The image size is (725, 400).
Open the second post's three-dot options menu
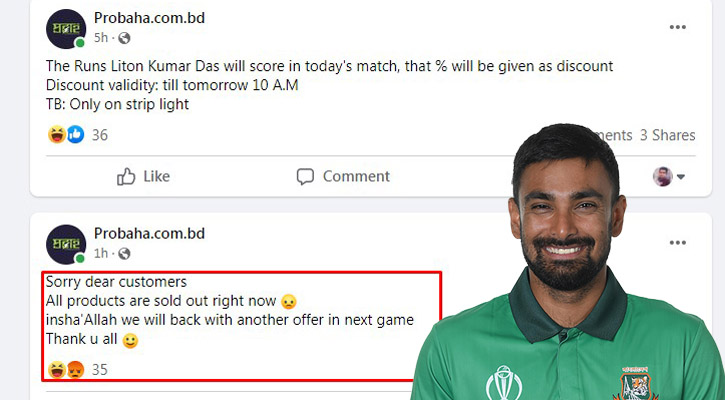677,243
